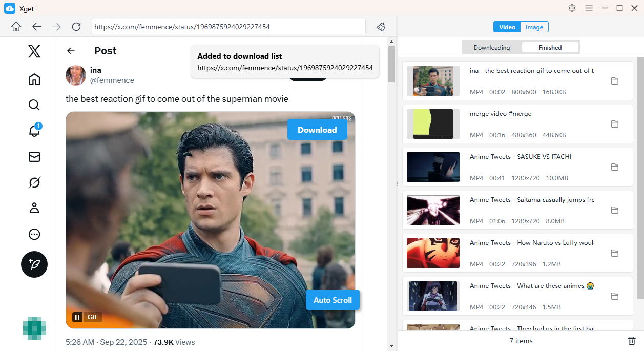Click the URL address field

point(228,27)
